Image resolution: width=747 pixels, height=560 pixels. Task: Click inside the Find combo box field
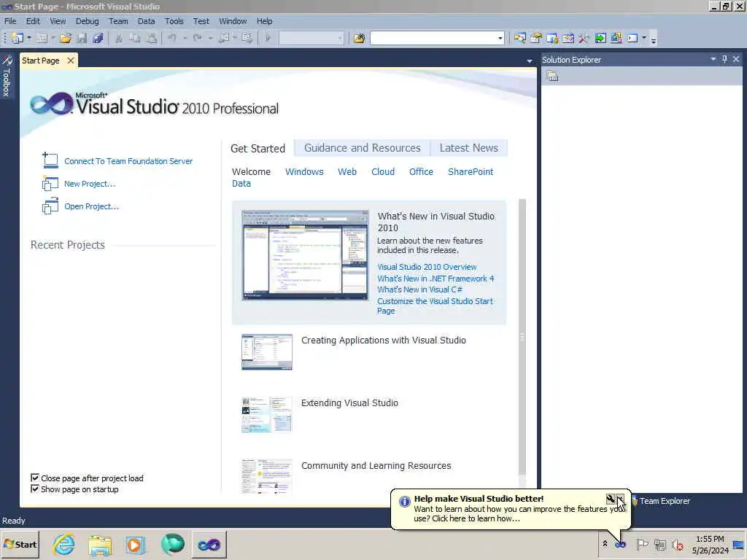[x=433, y=38]
